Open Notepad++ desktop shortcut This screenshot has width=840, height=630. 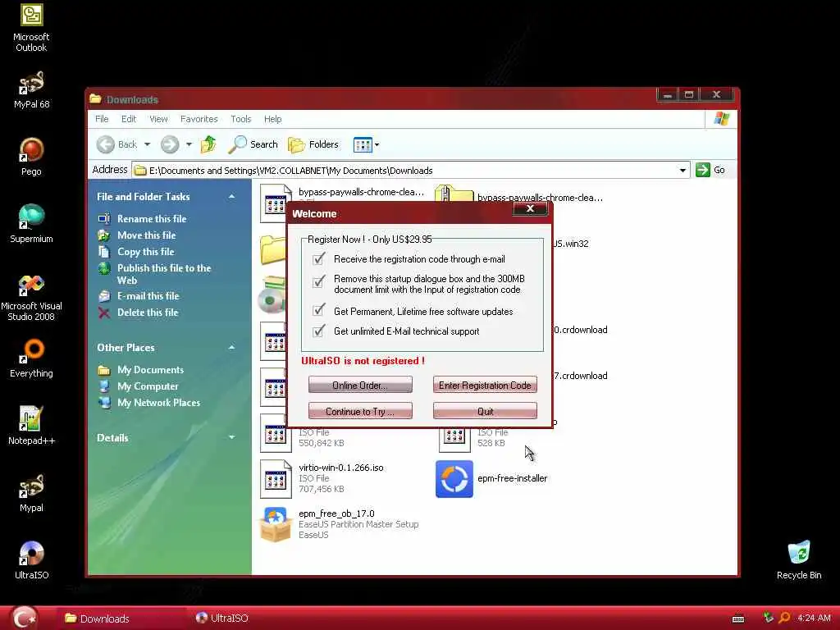[31, 426]
